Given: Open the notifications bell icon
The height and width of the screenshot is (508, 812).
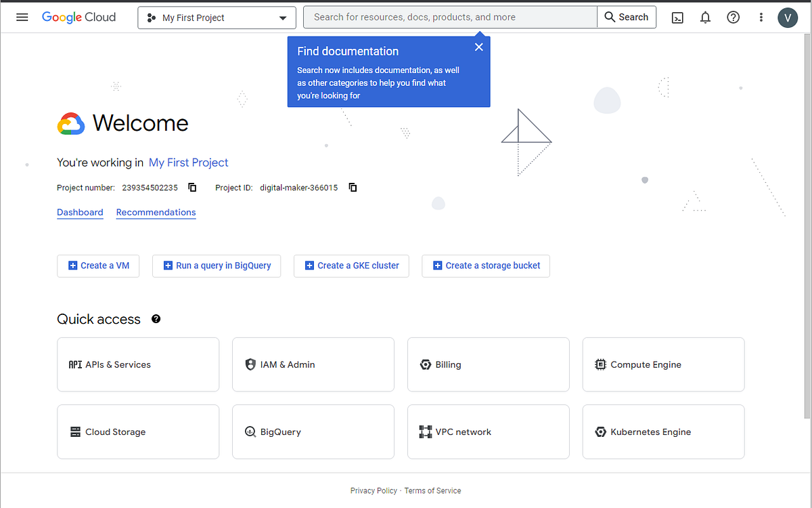Looking at the screenshot, I should pyautogui.click(x=705, y=17).
